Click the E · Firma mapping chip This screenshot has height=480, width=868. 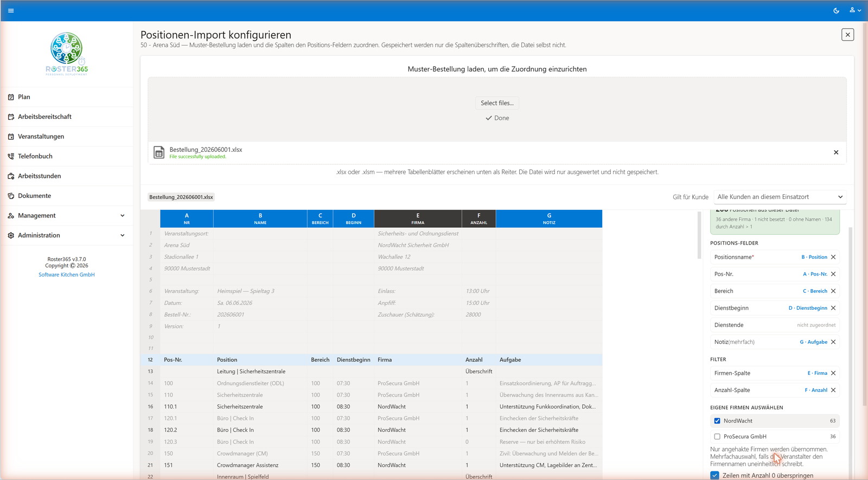(x=817, y=373)
